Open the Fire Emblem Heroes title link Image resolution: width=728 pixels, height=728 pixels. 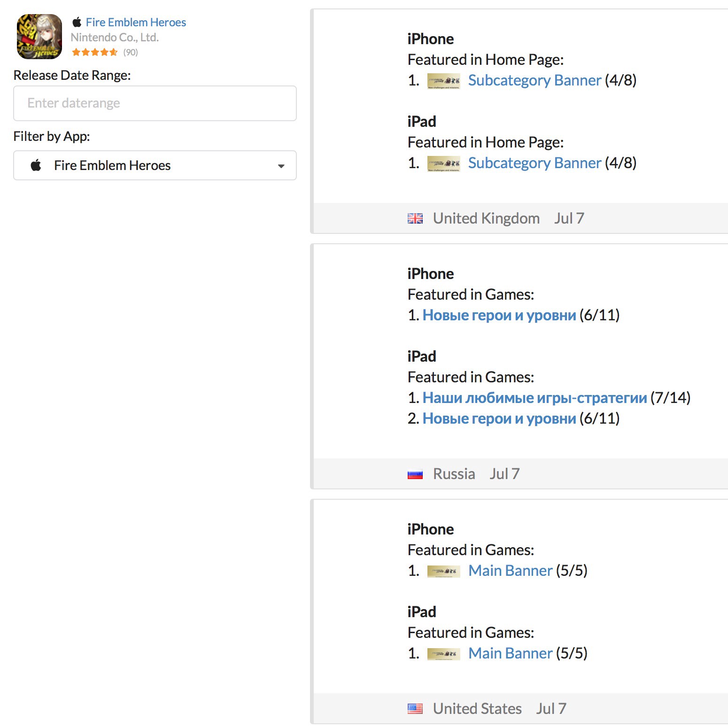pyautogui.click(x=136, y=22)
